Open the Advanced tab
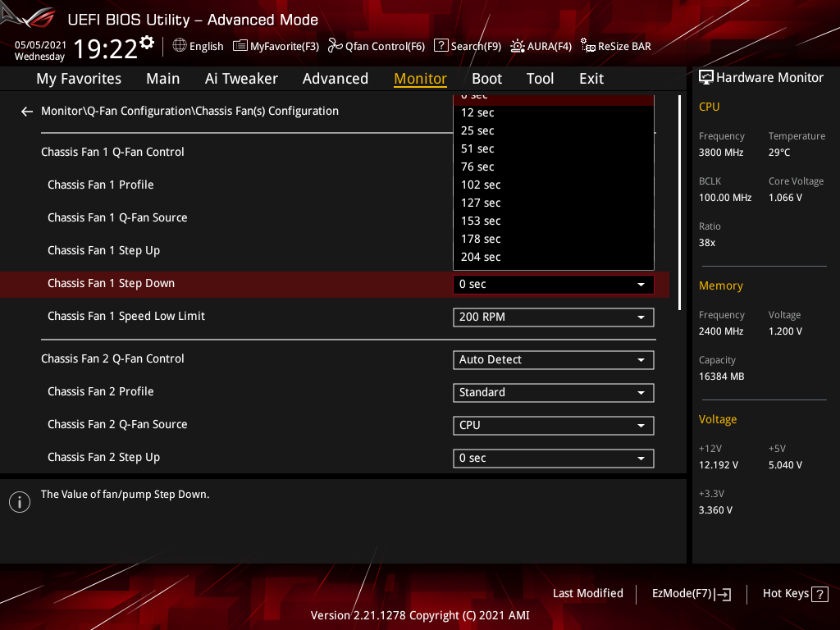The image size is (840, 630). point(336,79)
